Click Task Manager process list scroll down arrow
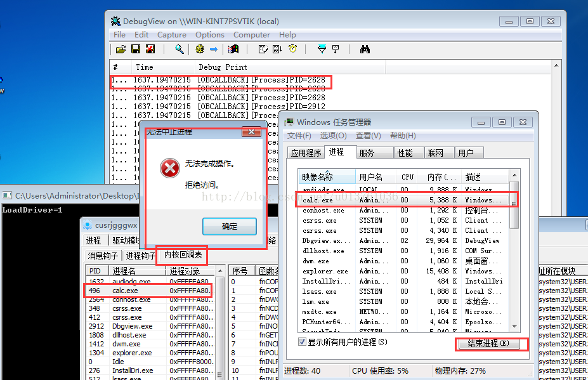588x380 pixels. click(514, 327)
